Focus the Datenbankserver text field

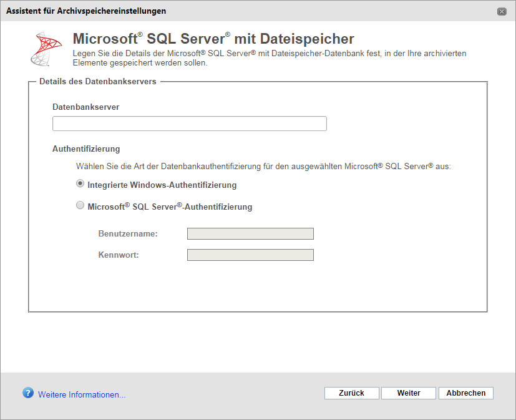190,124
